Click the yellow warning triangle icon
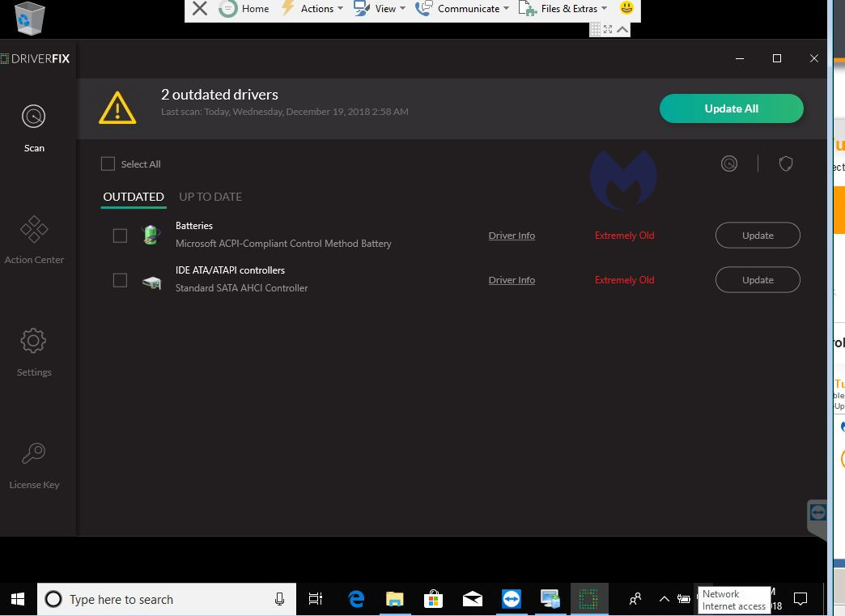The width and height of the screenshot is (845, 616). pos(117,108)
